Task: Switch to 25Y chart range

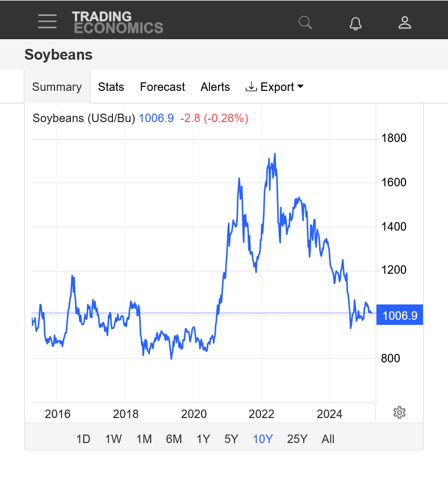Action: point(297,438)
